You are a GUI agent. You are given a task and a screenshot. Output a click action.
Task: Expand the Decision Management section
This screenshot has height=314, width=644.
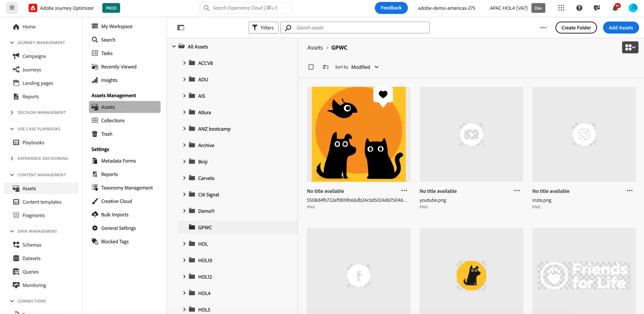pyautogui.click(x=12, y=113)
